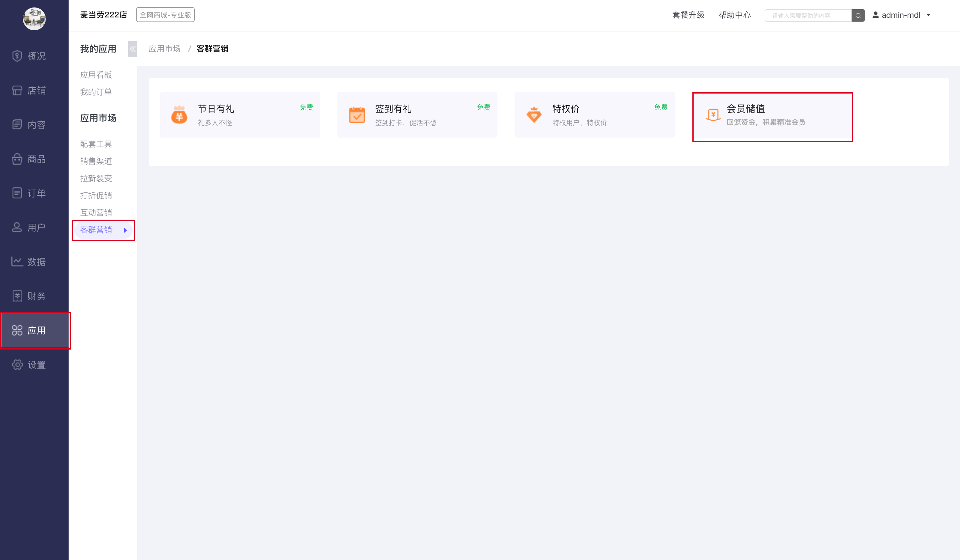Click the 套餐升级 link

[x=688, y=15]
